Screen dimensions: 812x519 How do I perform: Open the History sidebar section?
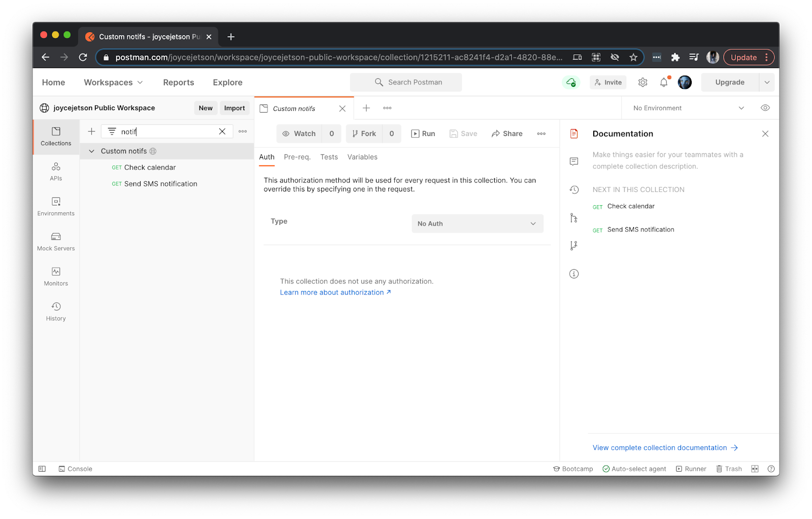coord(56,312)
